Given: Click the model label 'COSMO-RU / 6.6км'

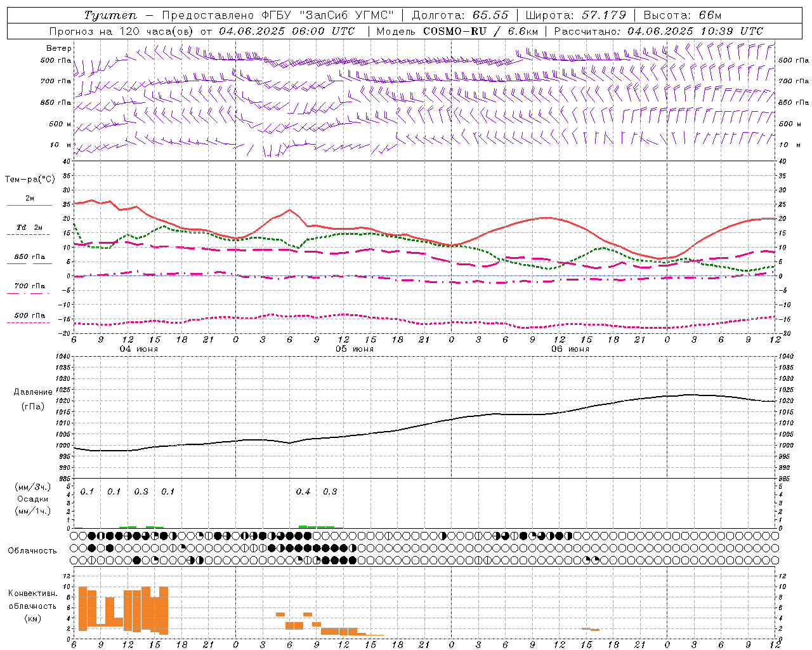Looking at the screenshot, I should (480, 31).
